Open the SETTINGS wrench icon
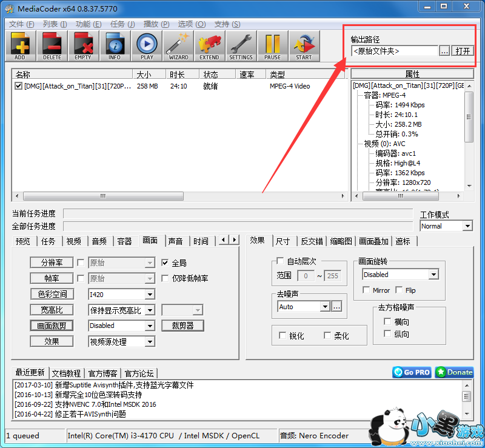Image resolution: width=485 pixels, height=448 pixels. tap(241, 46)
